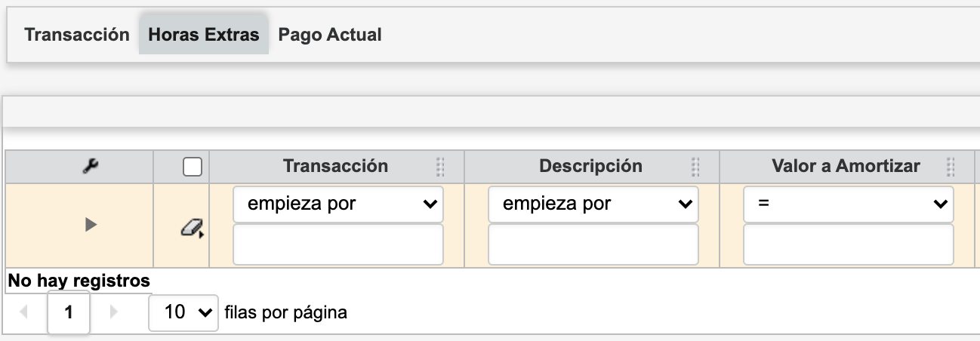Click the Valor a Amortizar column grip
The image size is (980, 341).
[951, 166]
